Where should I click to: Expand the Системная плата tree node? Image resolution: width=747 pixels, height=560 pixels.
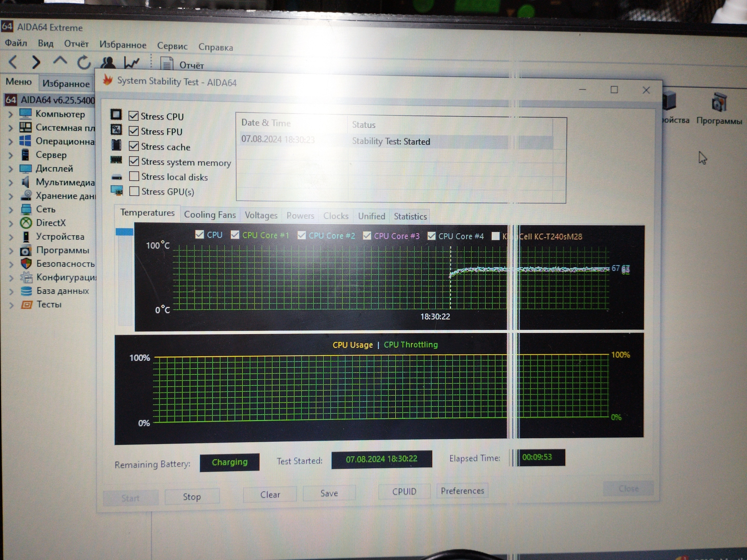[x=11, y=128]
